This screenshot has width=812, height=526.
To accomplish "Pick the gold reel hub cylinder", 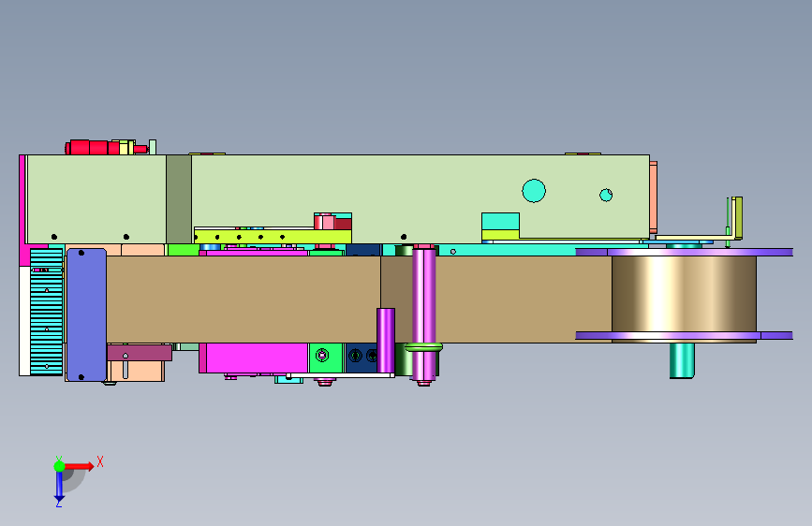I will pos(684,294).
